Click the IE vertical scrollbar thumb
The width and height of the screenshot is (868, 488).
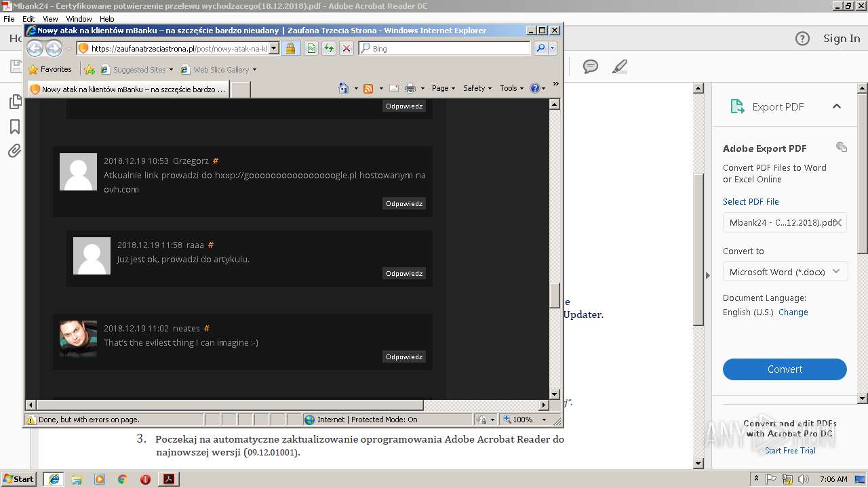click(x=554, y=296)
